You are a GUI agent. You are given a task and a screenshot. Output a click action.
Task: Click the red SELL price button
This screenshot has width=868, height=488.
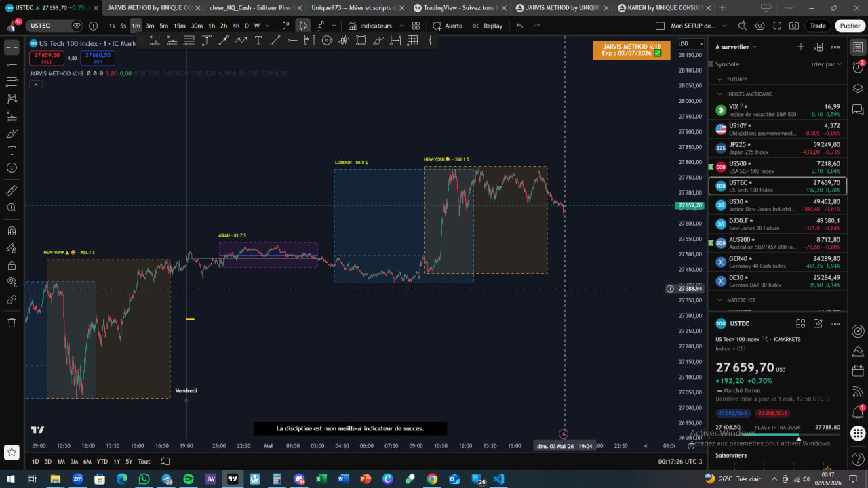(x=47, y=58)
